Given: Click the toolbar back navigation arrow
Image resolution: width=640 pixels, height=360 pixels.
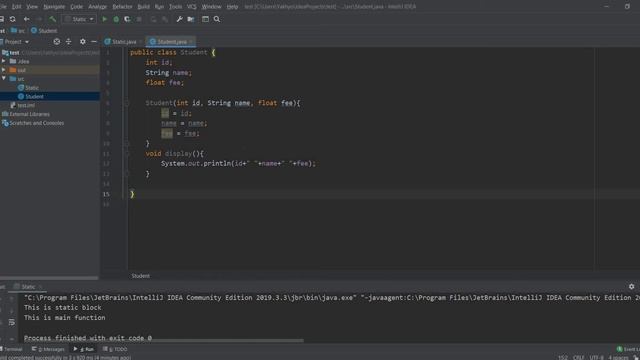Looking at the screenshot, I should (27, 19).
